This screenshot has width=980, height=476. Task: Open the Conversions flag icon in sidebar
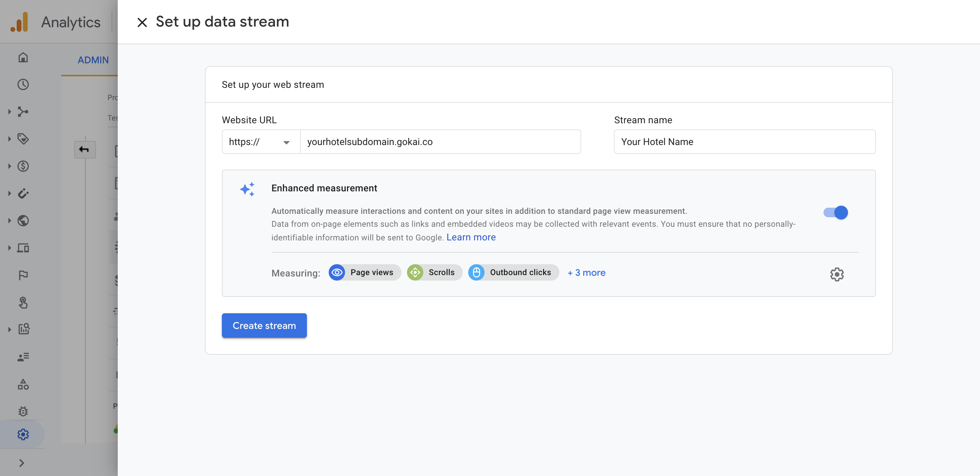(23, 275)
